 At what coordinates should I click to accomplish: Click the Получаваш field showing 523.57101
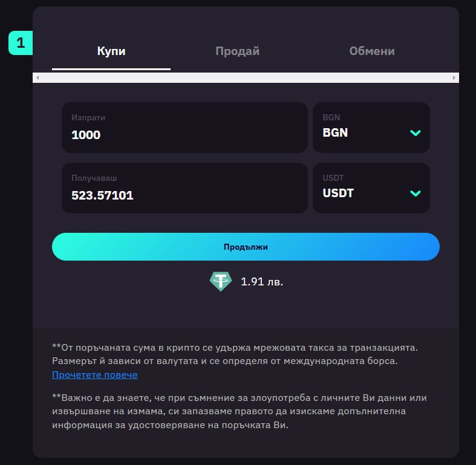coord(184,188)
